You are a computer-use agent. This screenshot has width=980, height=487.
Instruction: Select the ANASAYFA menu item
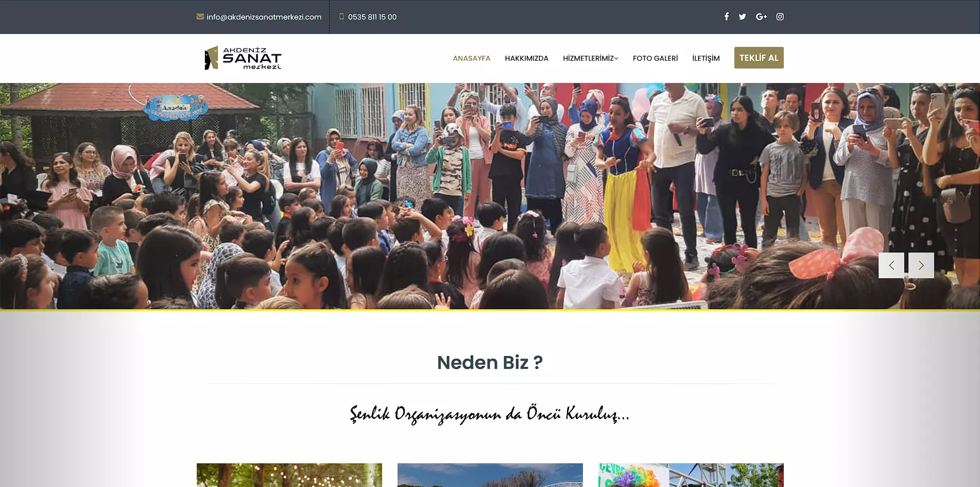[471, 58]
